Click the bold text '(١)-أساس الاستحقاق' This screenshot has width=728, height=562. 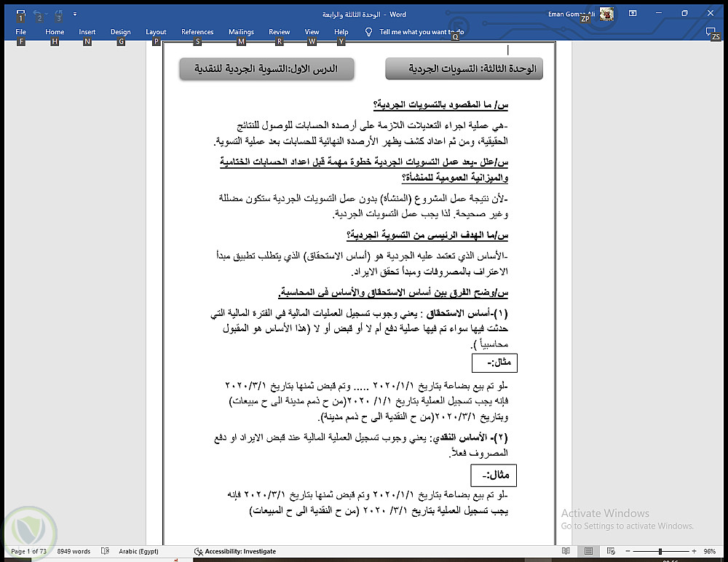point(467,314)
